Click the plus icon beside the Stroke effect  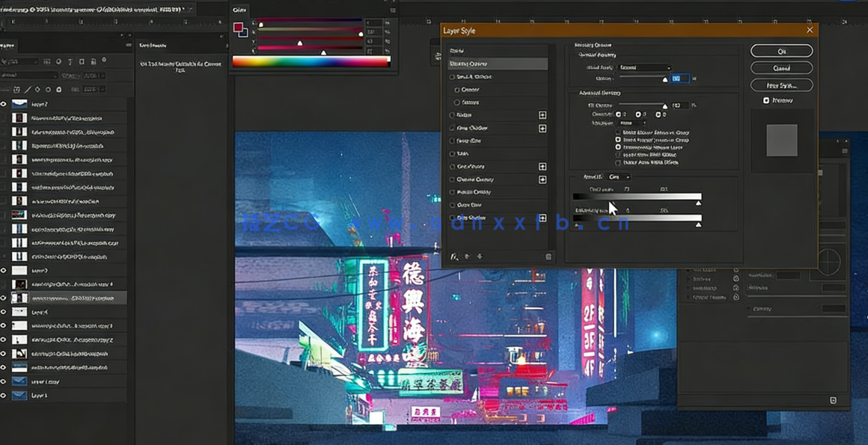pos(544,115)
